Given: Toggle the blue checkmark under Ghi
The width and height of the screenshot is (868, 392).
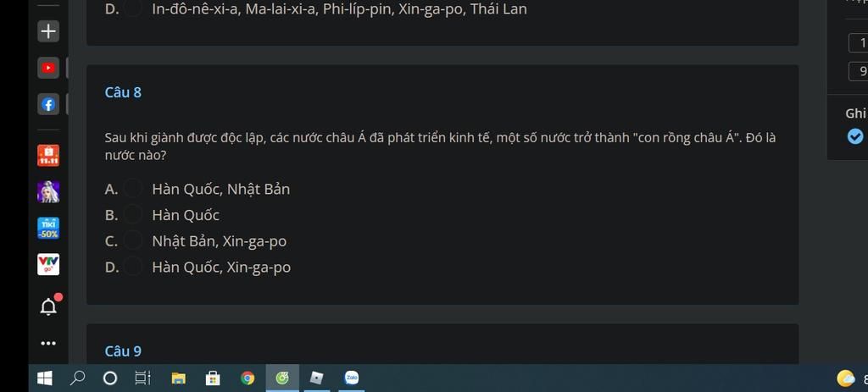Looking at the screenshot, I should click(x=854, y=136).
